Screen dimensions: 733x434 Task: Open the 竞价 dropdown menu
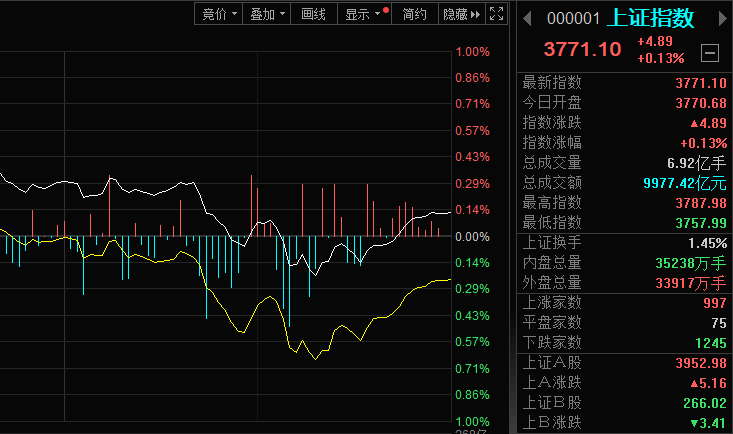point(219,14)
